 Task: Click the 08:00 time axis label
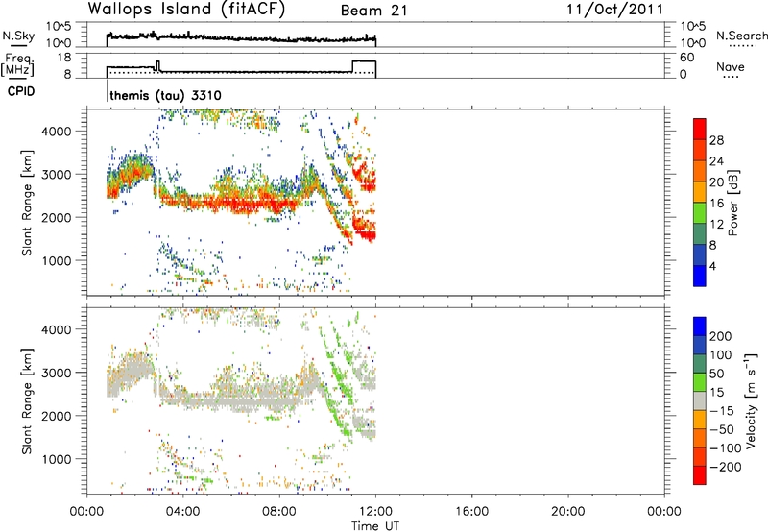[x=279, y=512]
